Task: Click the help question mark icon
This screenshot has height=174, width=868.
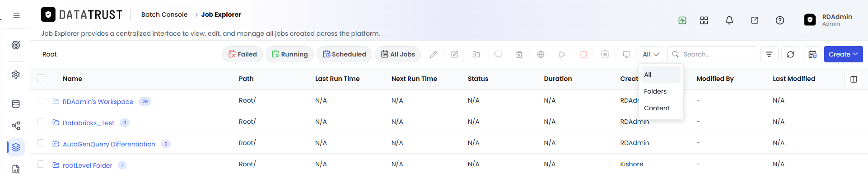Action: click(x=779, y=20)
